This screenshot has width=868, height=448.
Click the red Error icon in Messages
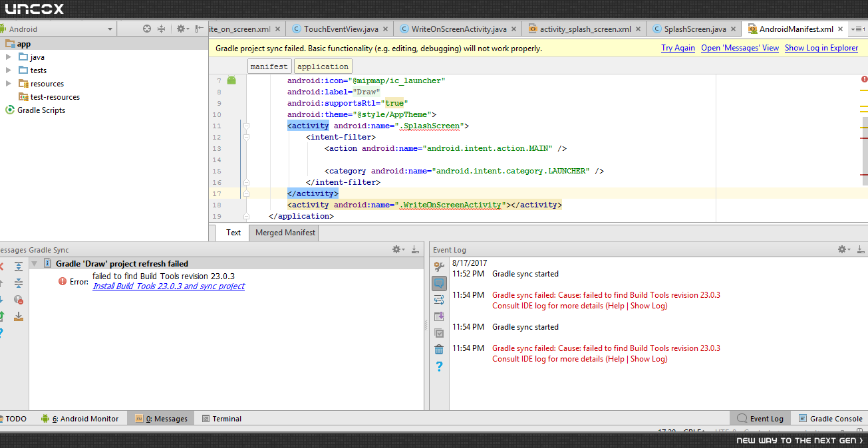pyautogui.click(x=63, y=282)
